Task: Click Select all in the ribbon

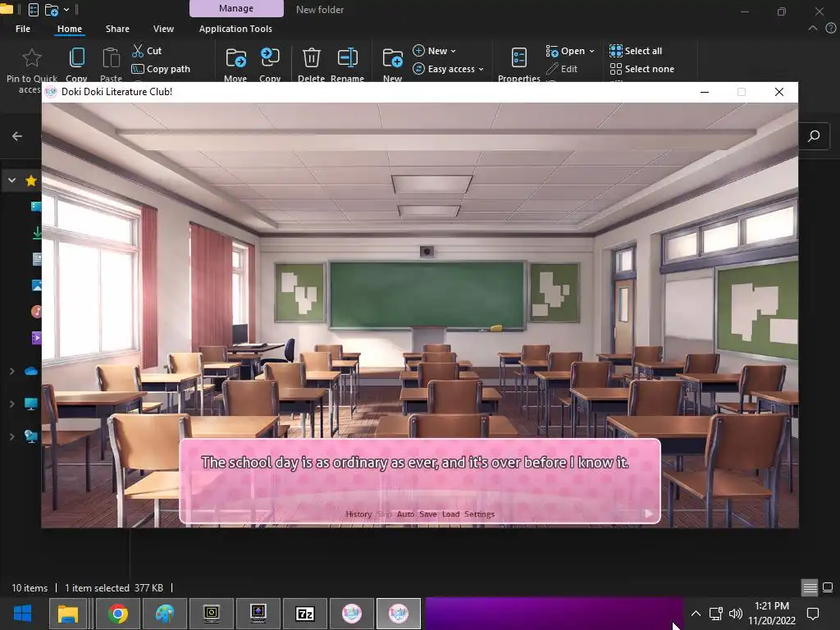Action: (636, 51)
